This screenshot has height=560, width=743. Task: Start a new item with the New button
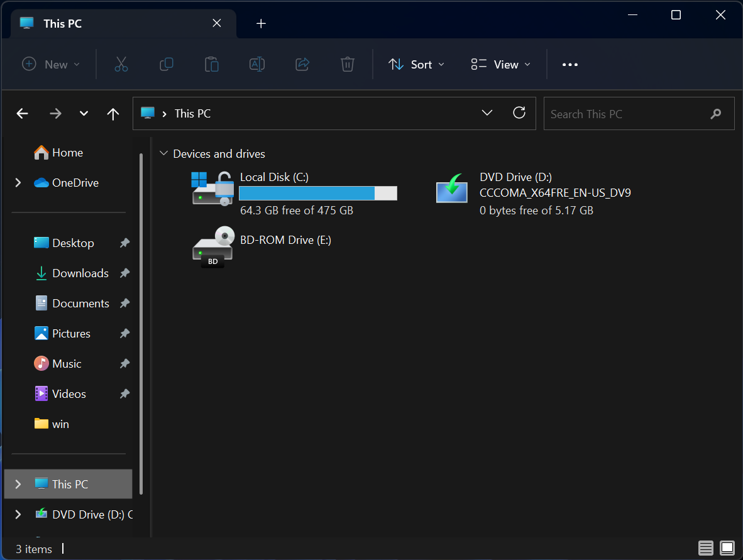pos(50,64)
